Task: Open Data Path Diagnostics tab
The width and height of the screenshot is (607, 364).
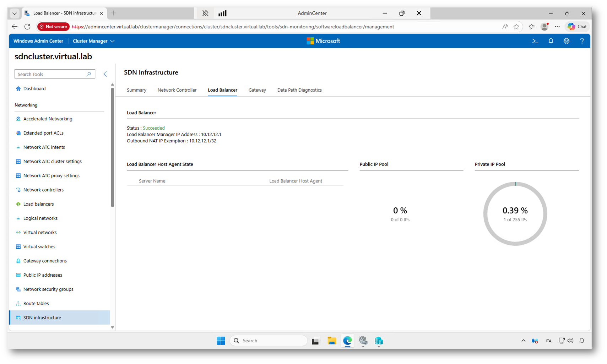Action: click(299, 90)
